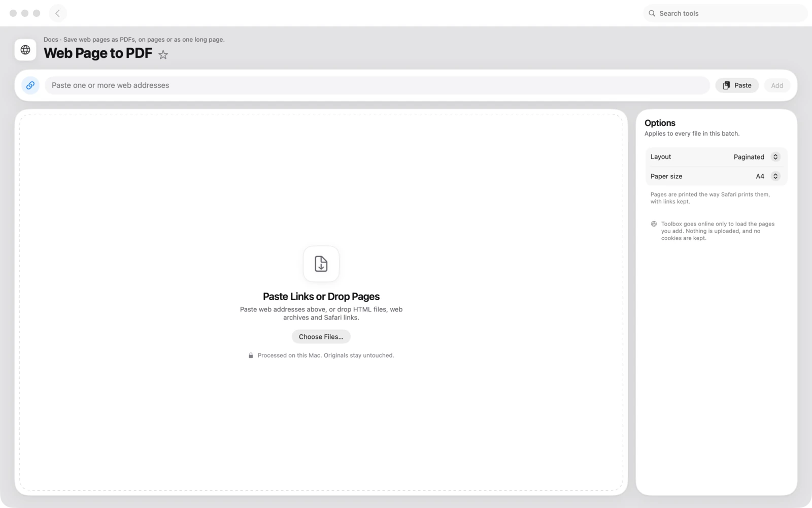Favorite this tool with the star icon

[x=163, y=54]
